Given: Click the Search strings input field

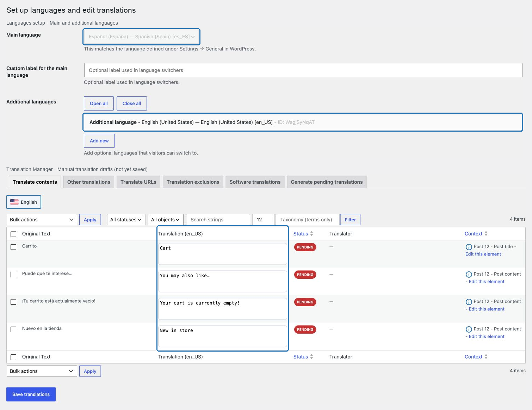Looking at the screenshot, I should point(218,220).
